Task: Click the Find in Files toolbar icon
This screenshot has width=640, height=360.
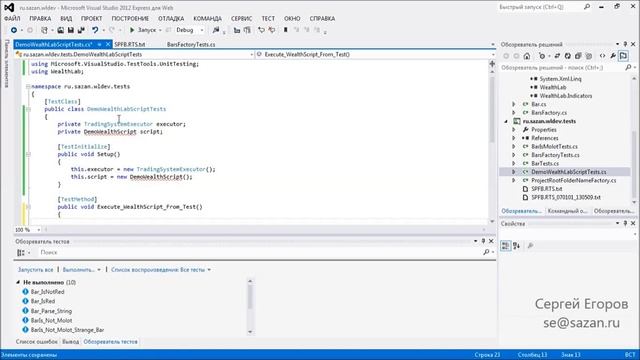Action: [x=216, y=30]
